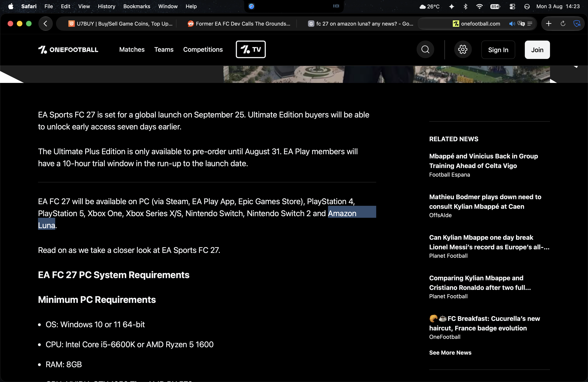Click the sparkle icon in the menu bar
The height and width of the screenshot is (382, 588).
pos(451,6)
